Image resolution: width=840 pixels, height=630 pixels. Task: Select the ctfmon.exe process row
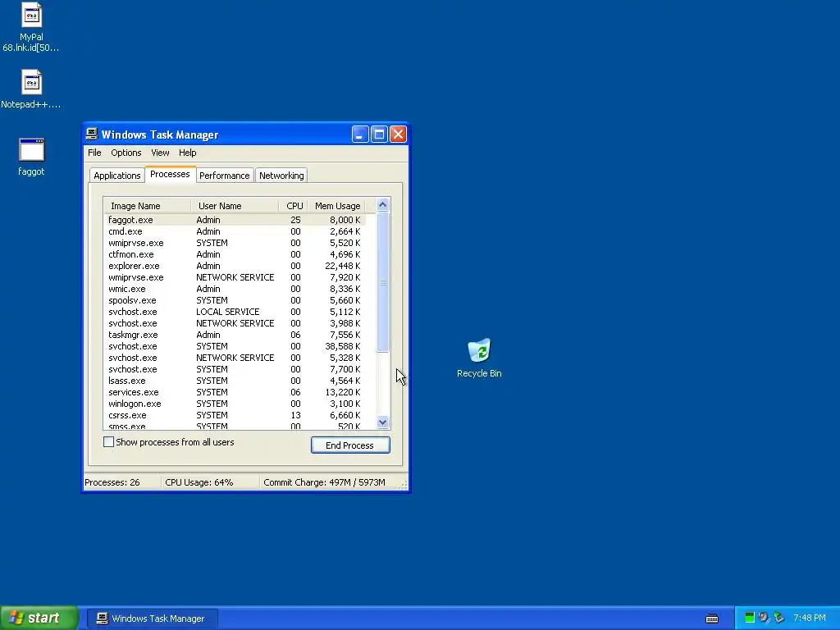[235, 254]
